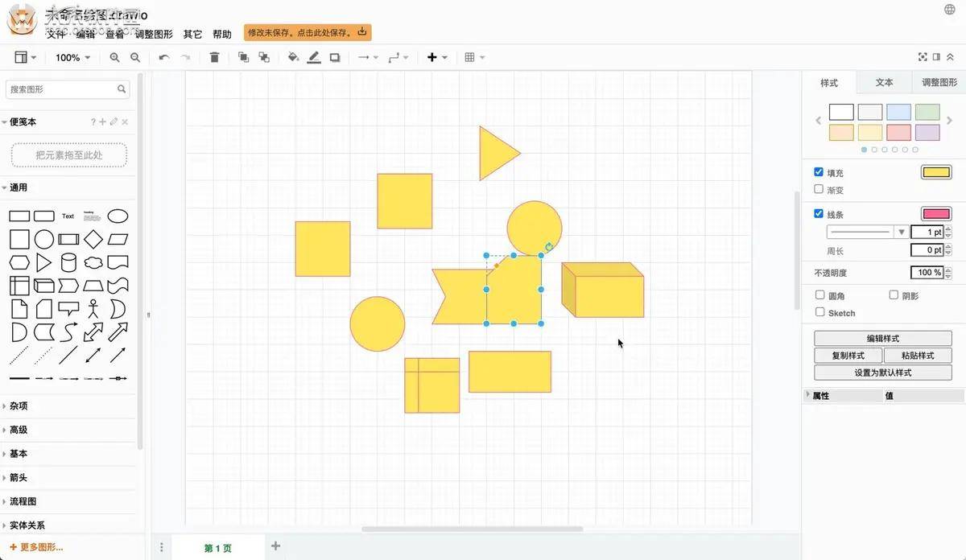Click the Undo icon in the toolbar
Image resolution: width=966 pixels, height=560 pixels.
pyautogui.click(x=163, y=57)
